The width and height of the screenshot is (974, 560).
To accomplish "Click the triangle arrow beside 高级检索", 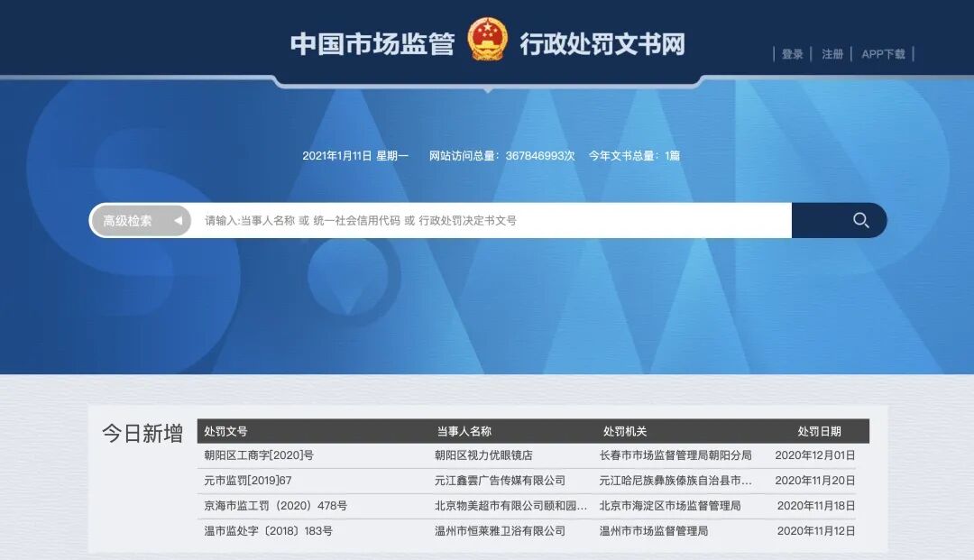I will (178, 220).
